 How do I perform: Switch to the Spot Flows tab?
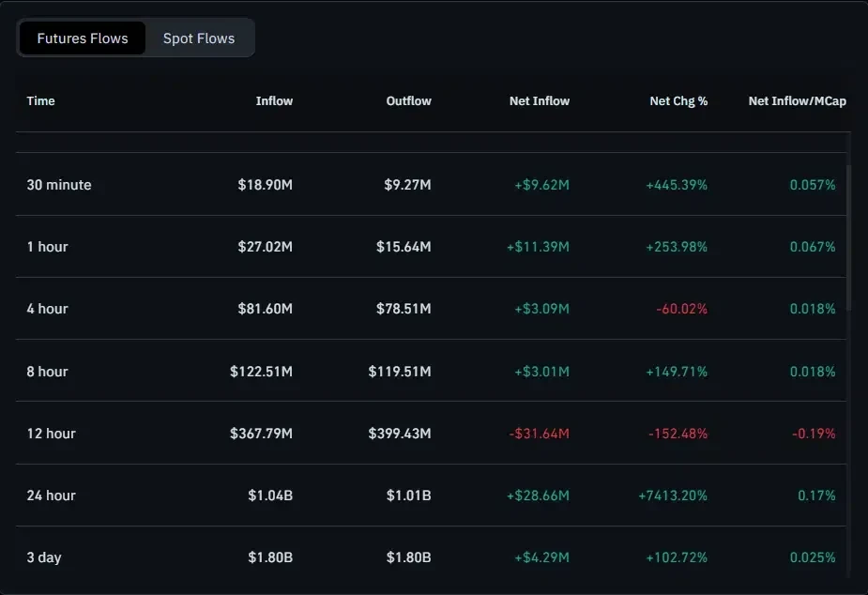point(198,38)
